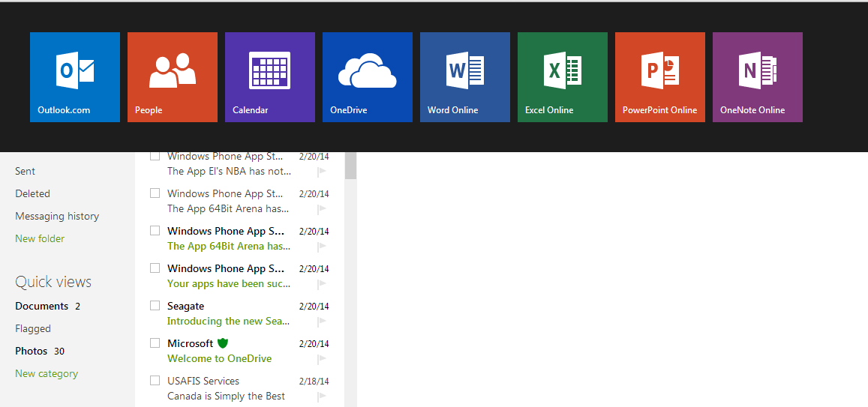
Task: Show Flagged quick view
Action: (33, 328)
